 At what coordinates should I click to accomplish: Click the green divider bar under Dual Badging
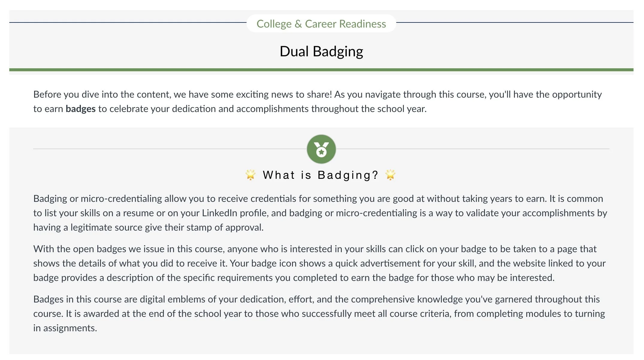point(321,70)
